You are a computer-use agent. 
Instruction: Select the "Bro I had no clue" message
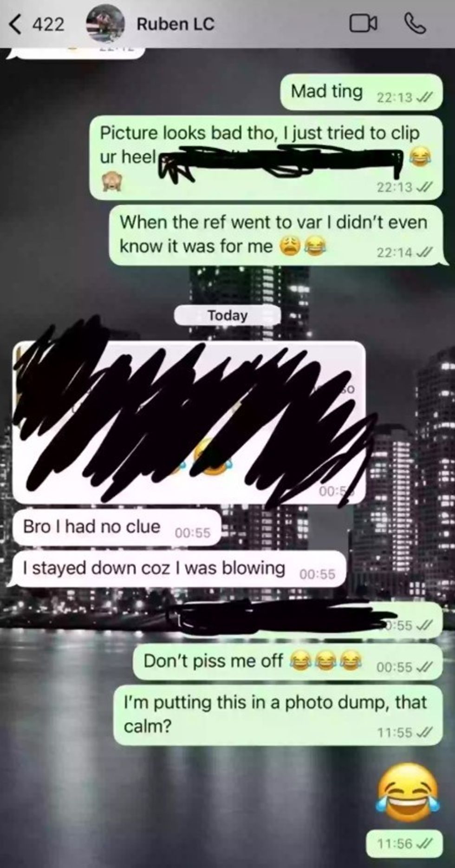point(117,528)
